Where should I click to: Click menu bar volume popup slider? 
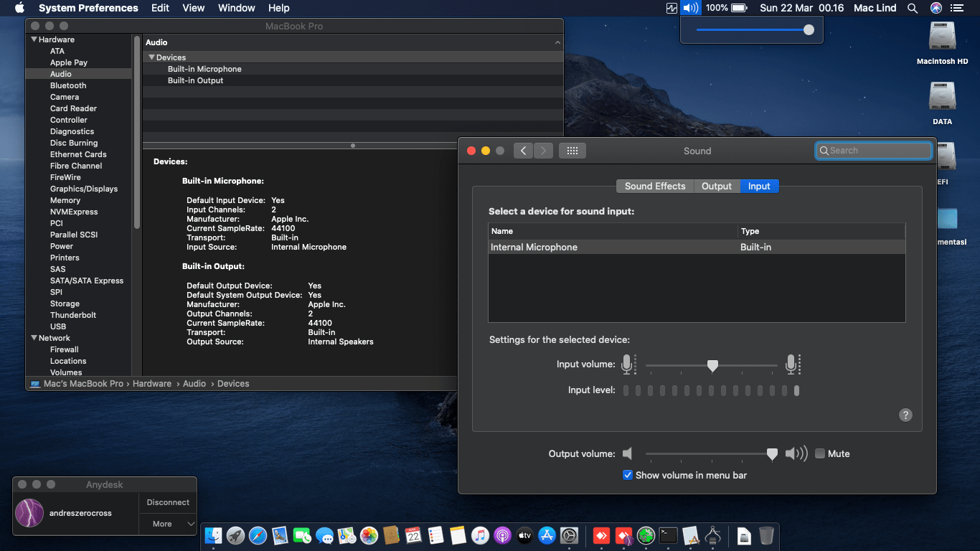click(x=753, y=29)
